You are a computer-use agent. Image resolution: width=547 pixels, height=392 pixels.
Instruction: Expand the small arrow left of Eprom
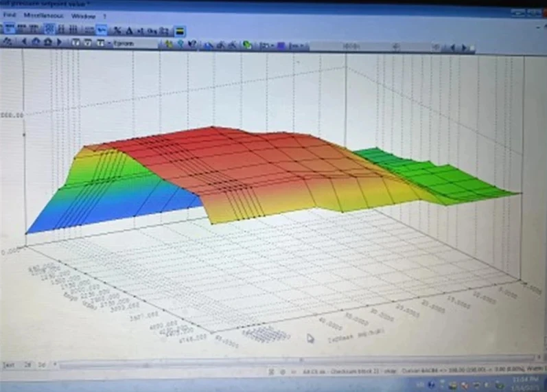pos(109,43)
